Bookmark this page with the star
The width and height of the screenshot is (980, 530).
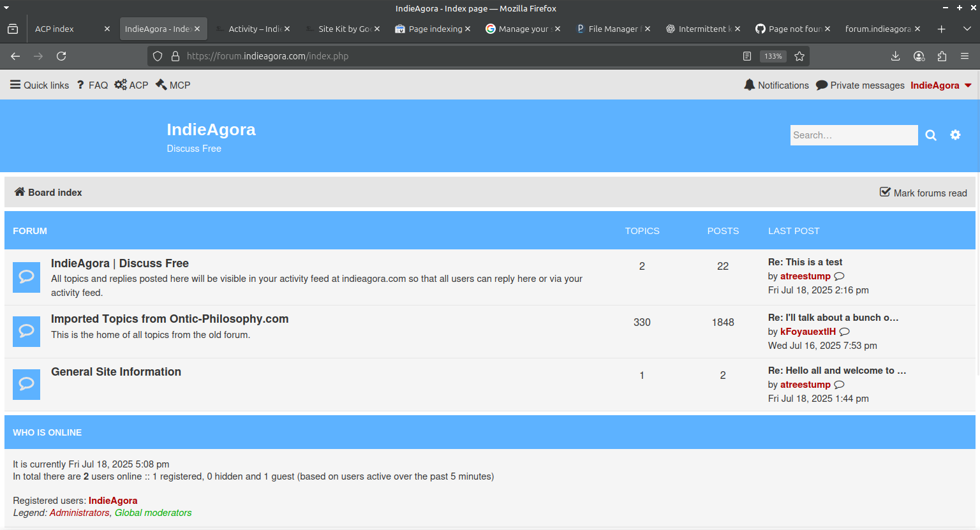click(799, 56)
